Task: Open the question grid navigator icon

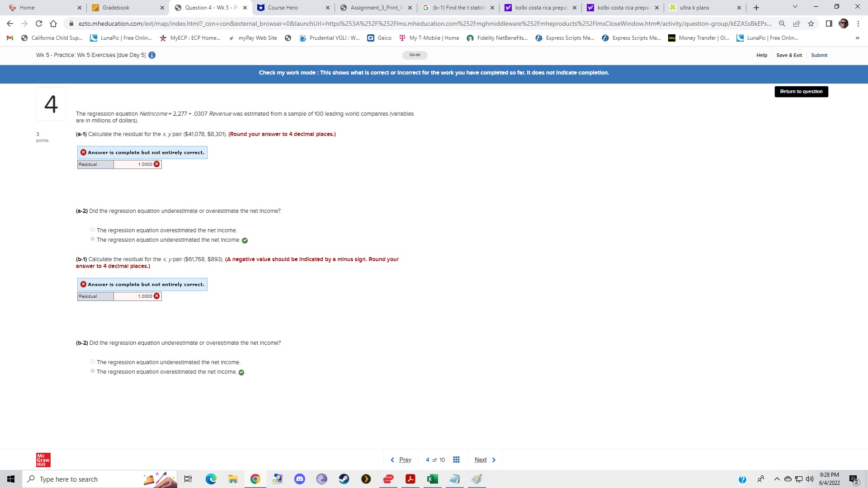Action: (x=456, y=460)
